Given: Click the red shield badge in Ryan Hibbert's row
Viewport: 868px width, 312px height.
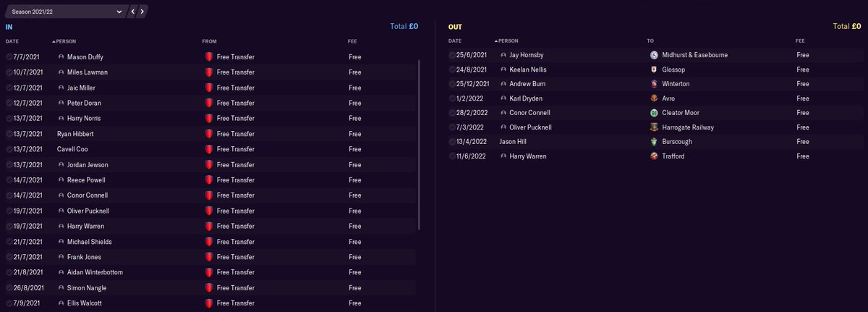Looking at the screenshot, I should click(208, 134).
